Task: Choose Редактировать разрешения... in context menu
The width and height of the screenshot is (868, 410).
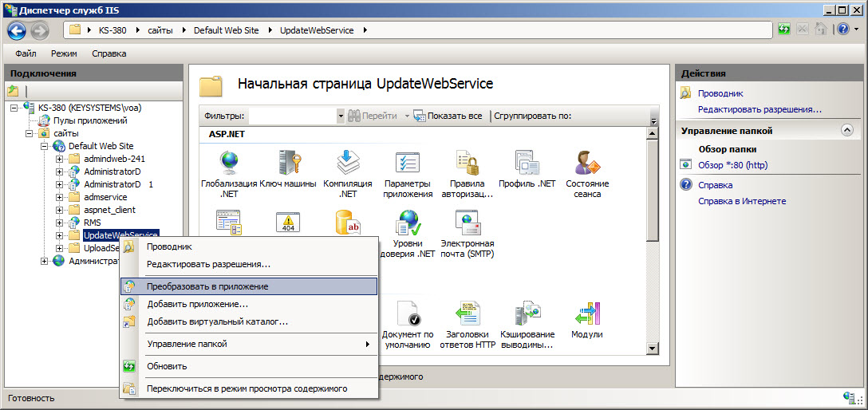Action: (249, 265)
